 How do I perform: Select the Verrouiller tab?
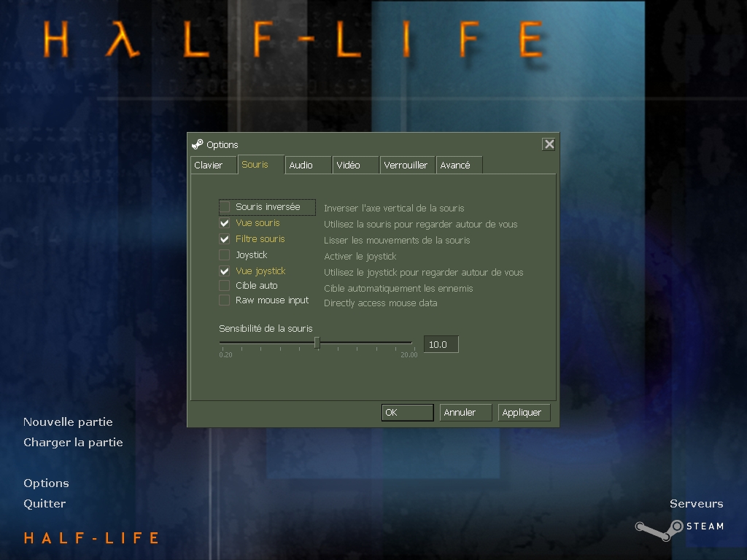[x=406, y=166]
